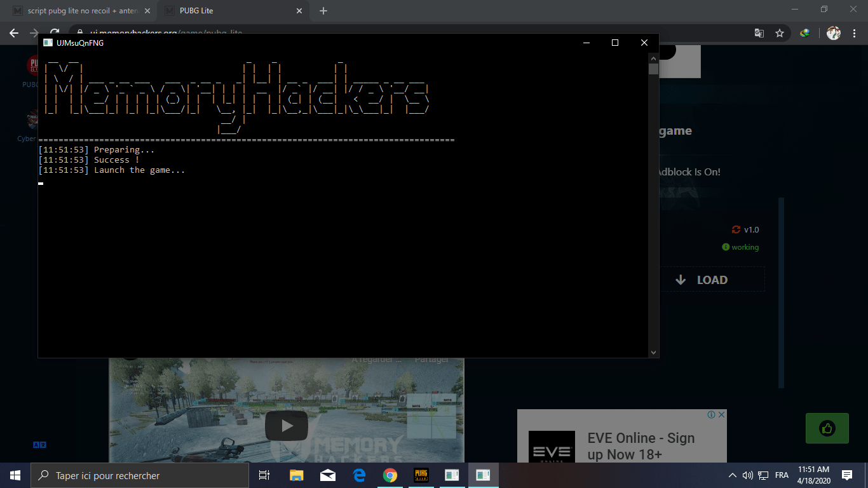Image resolution: width=868 pixels, height=488 pixels.
Task: Click the v1.0 version label
Action: click(x=751, y=230)
